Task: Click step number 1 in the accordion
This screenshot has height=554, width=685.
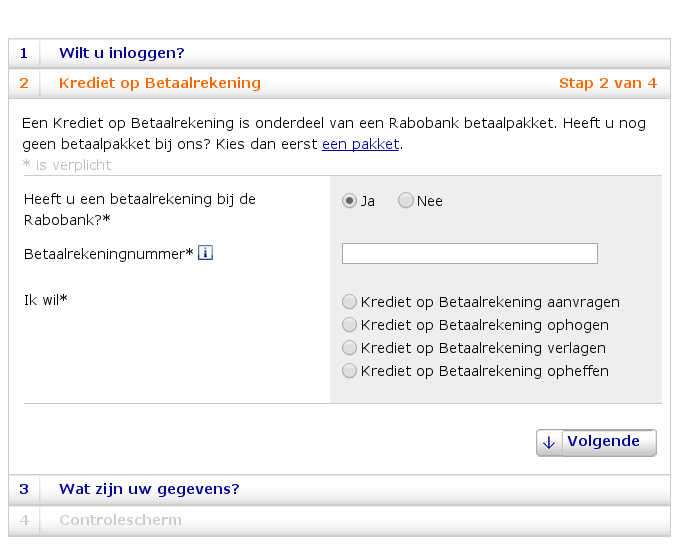Action: [x=24, y=53]
